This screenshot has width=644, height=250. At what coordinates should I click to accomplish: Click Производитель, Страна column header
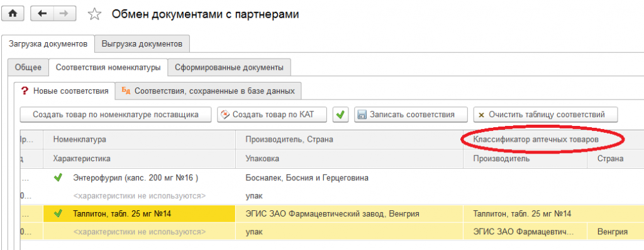[349, 140]
